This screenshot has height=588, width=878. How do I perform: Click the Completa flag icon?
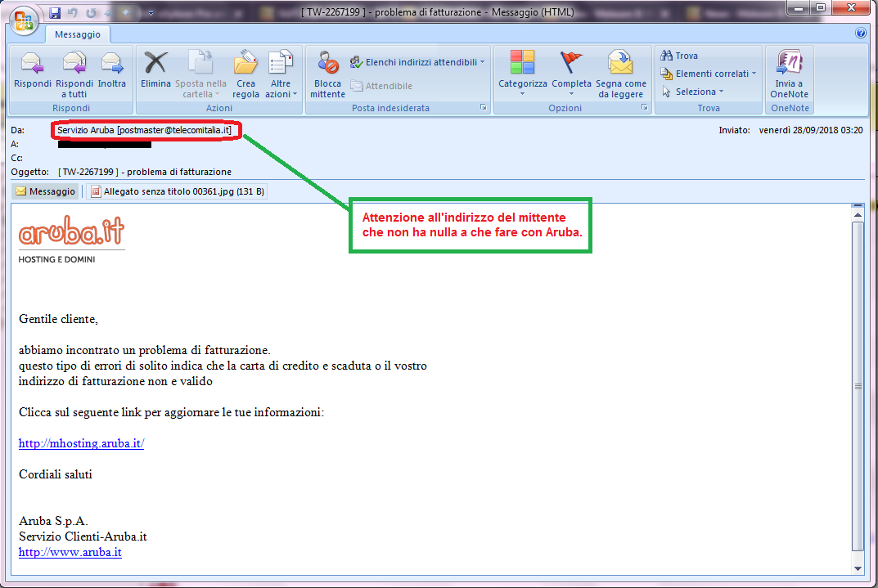570,61
